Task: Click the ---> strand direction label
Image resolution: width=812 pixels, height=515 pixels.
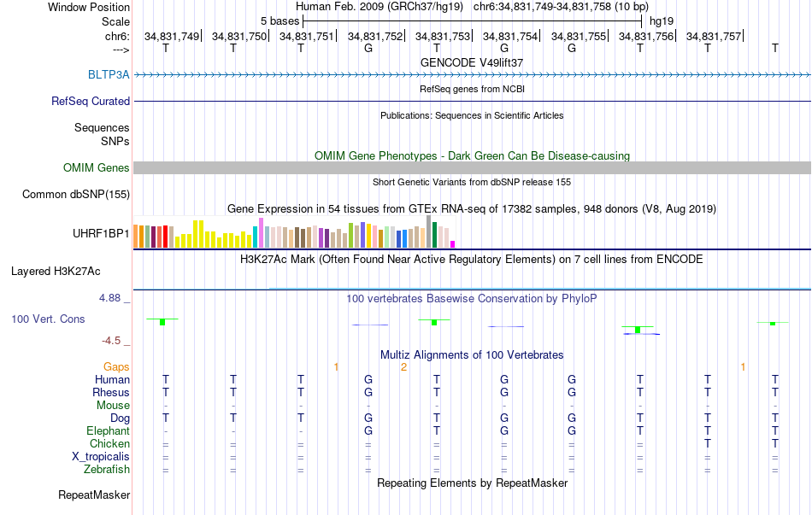Action: (x=121, y=50)
